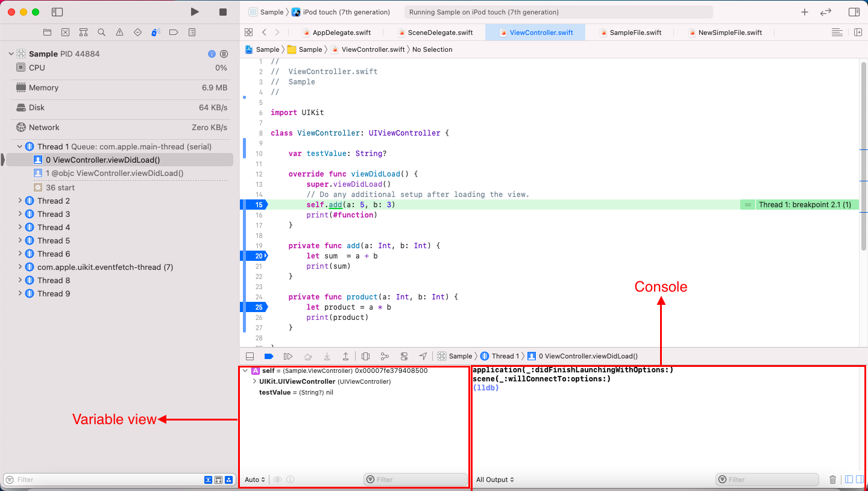The height and width of the screenshot is (491, 868).
Task: Expand Thread 9 in debug navigator
Action: (x=20, y=293)
